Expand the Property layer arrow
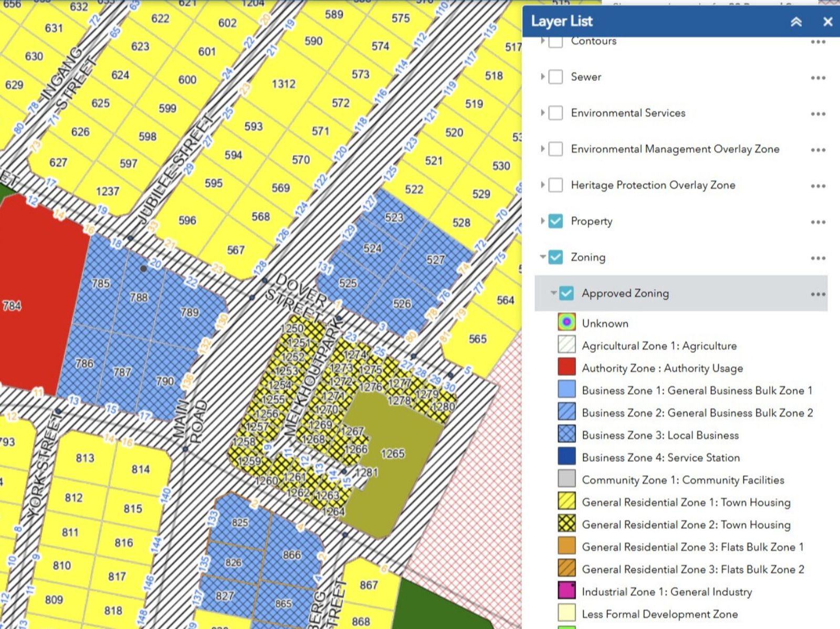 point(542,221)
